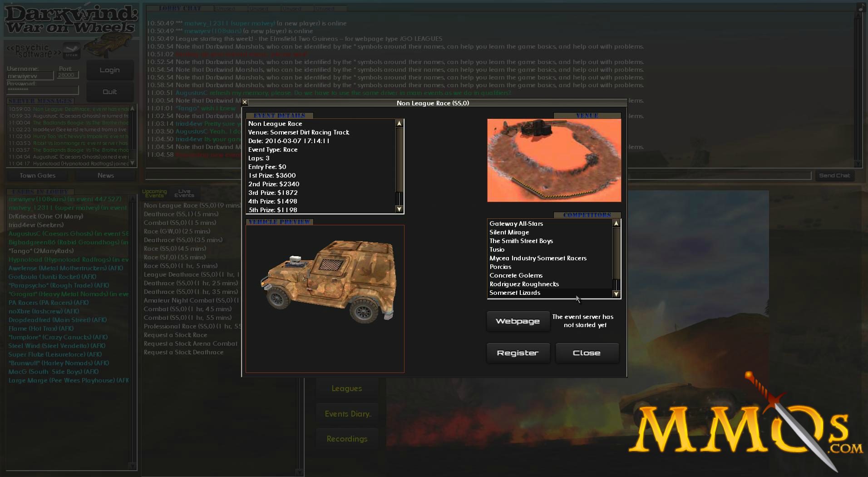Select Race (SF,0) (55 mins) event
The image size is (868, 477).
click(x=175, y=257)
